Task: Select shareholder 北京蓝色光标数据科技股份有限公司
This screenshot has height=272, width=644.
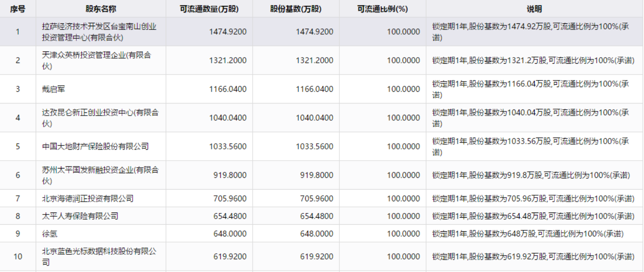Action: (99, 257)
